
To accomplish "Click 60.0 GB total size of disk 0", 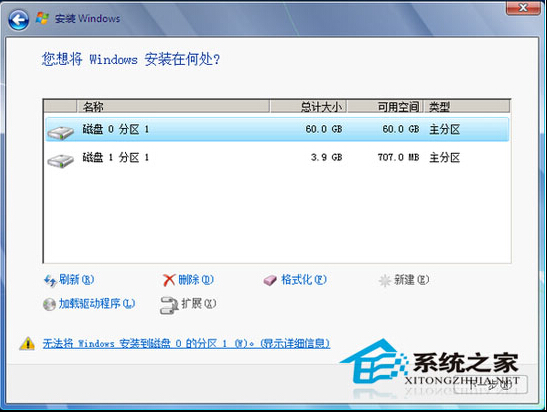I will pos(324,129).
